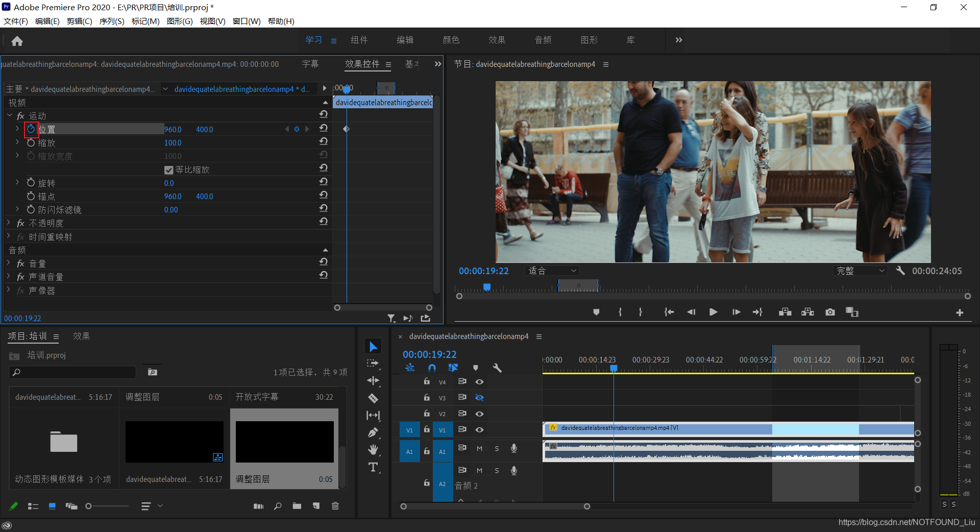Viewport: 980px width, 532px height.
Task: Click Go to Out point button
Action: click(757, 312)
